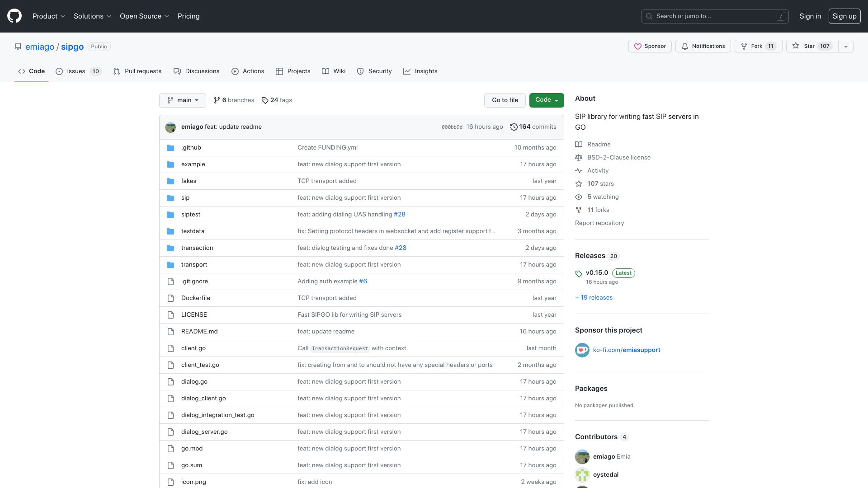Expand the Open Source menu
Viewport: 868px width, 488px height.
[145, 16]
